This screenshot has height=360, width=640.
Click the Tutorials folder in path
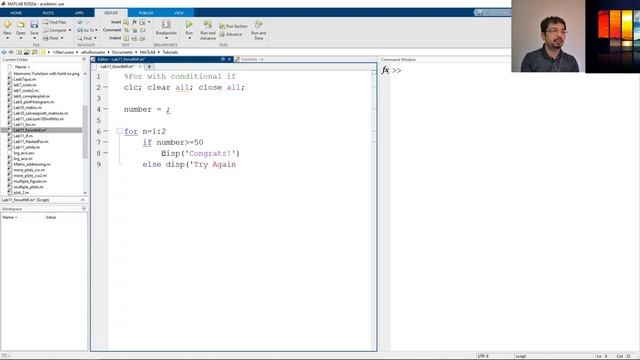tap(170, 52)
